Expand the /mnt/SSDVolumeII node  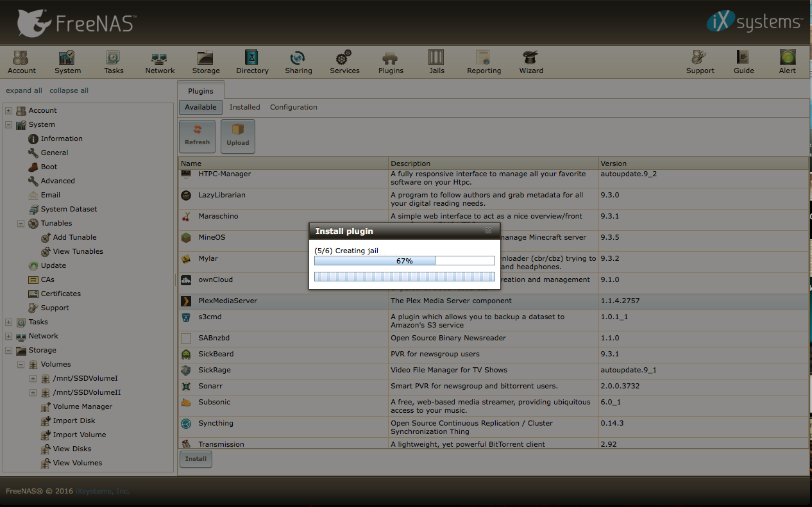[33, 392]
